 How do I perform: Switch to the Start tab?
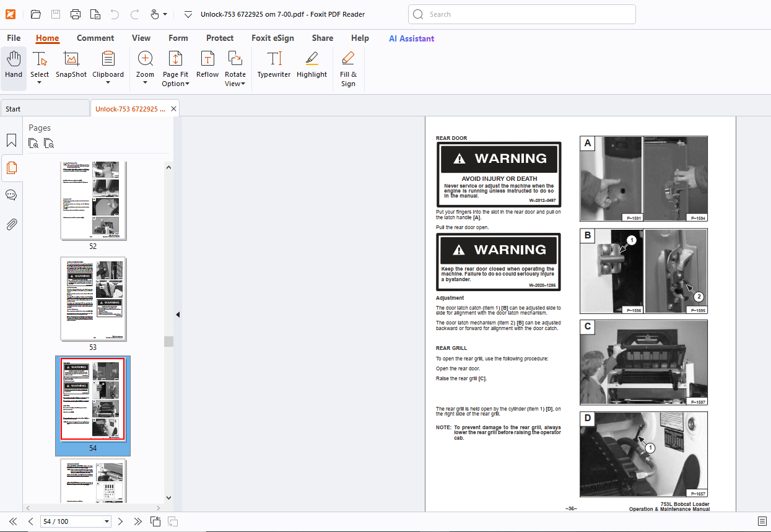45,109
